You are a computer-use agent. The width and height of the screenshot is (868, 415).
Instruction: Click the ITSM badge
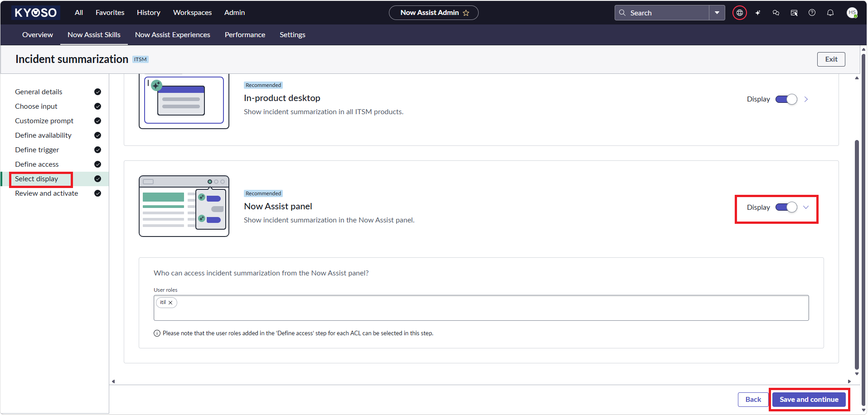pos(141,59)
